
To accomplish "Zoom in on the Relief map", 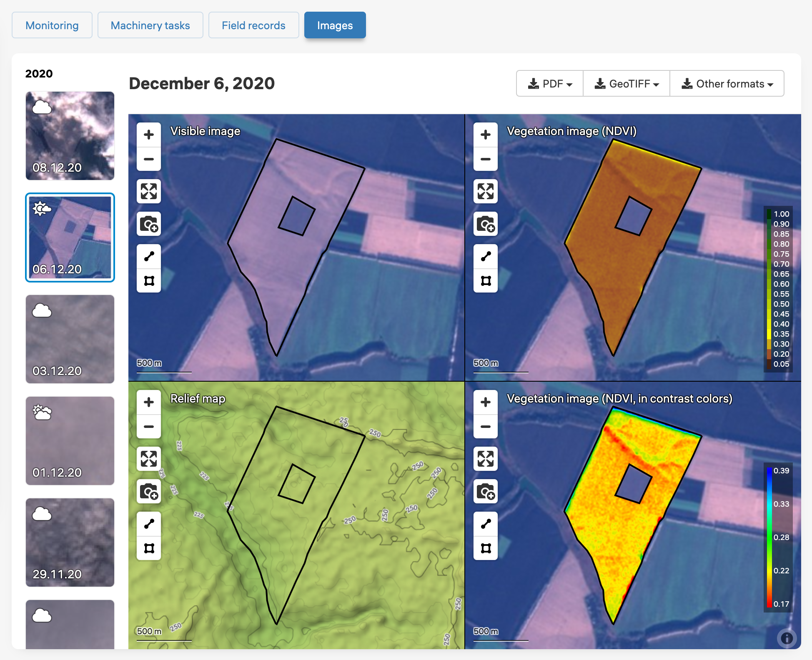I will point(149,402).
